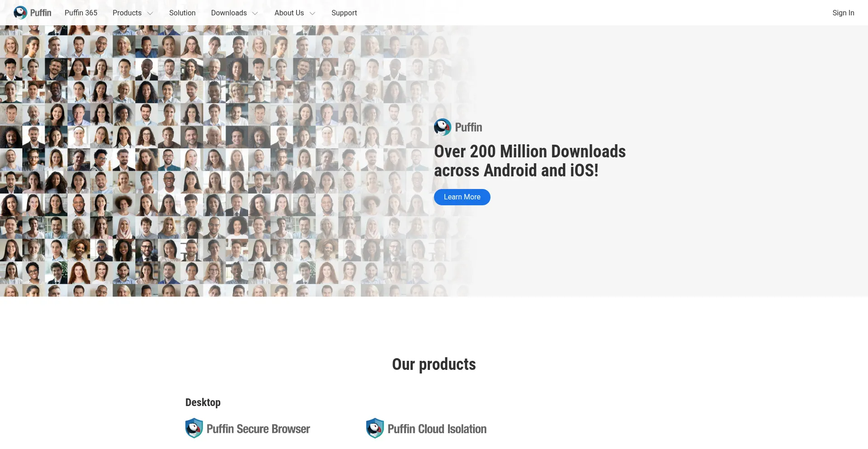Image resolution: width=868 pixels, height=449 pixels.
Task: Open the Support page
Action: [x=344, y=13]
